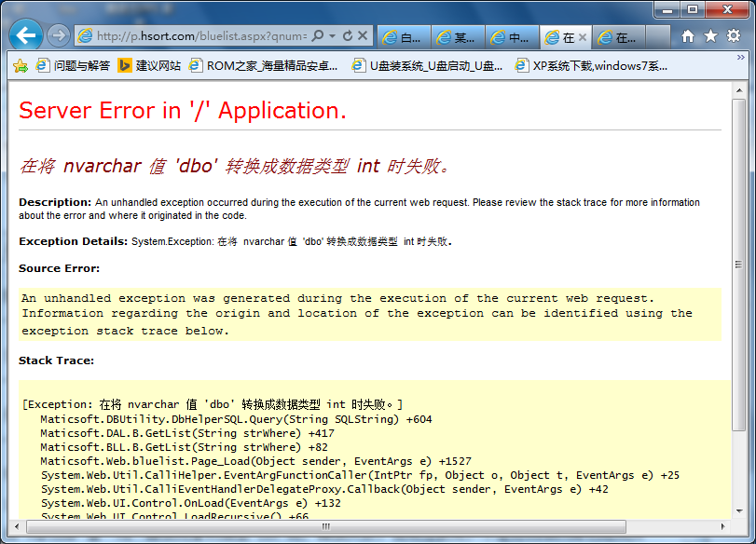Click the IE page icon in the address bar
The height and width of the screenshot is (544, 756).
click(x=86, y=36)
